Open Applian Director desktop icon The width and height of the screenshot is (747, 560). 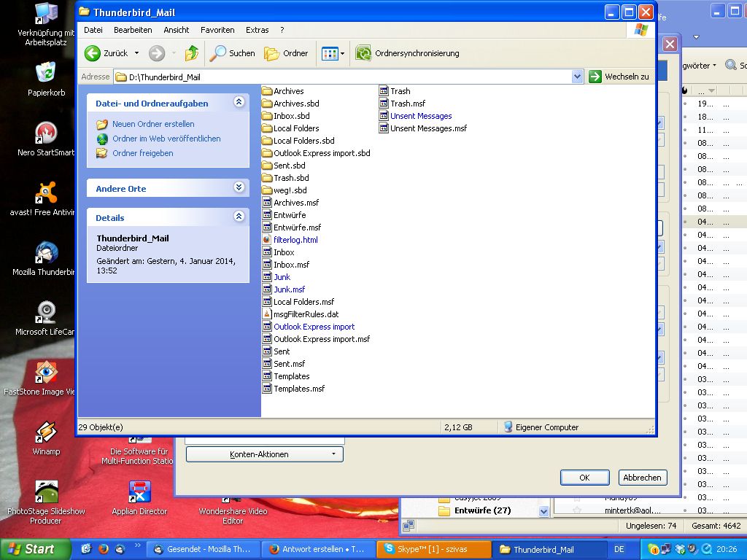[x=139, y=497]
